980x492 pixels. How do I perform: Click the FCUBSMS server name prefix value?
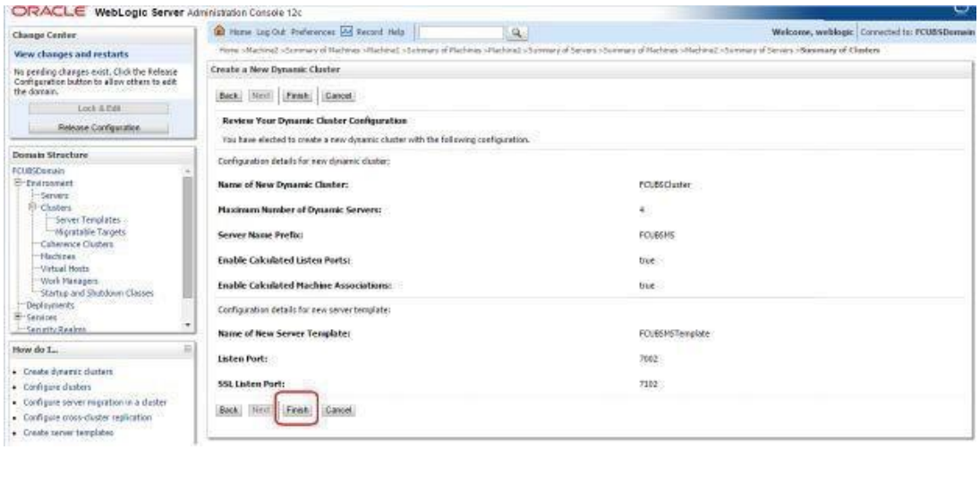tap(656, 235)
